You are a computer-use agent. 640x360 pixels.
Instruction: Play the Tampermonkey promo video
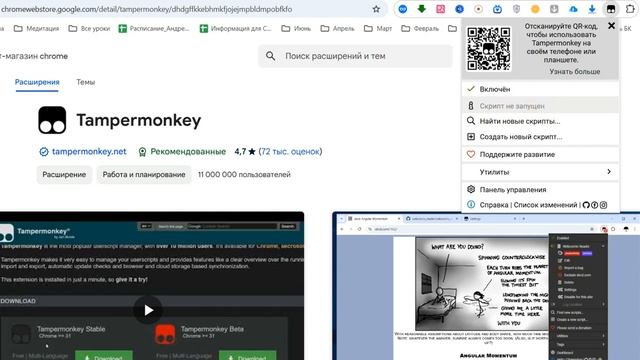point(148,310)
